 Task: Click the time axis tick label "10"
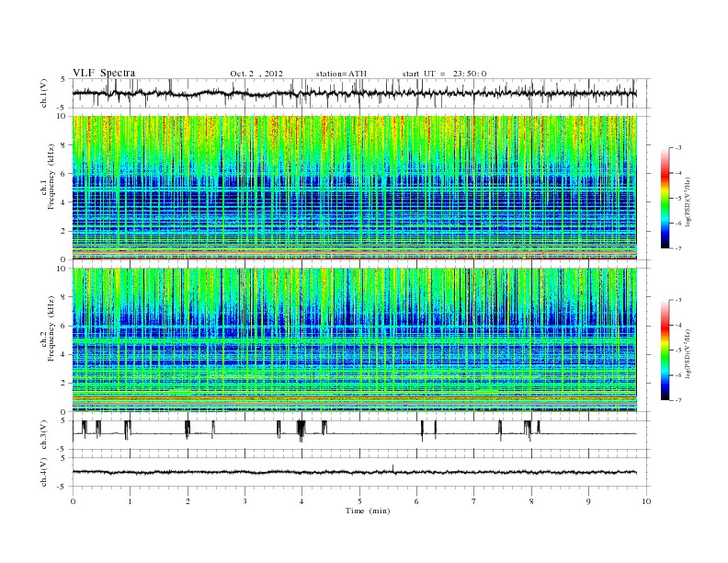[x=646, y=501]
